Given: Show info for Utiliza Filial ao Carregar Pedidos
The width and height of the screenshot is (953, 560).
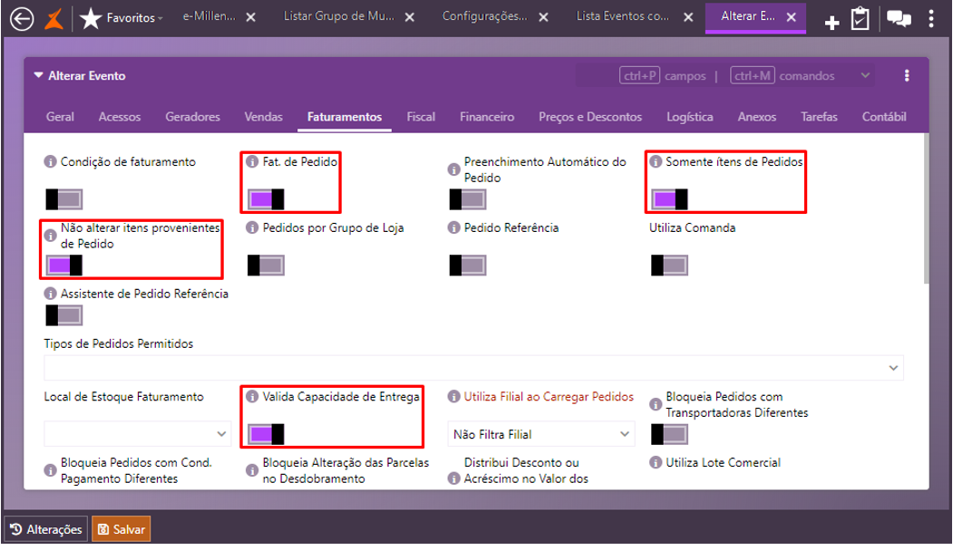Looking at the screenshot, I should coord(453,397).
